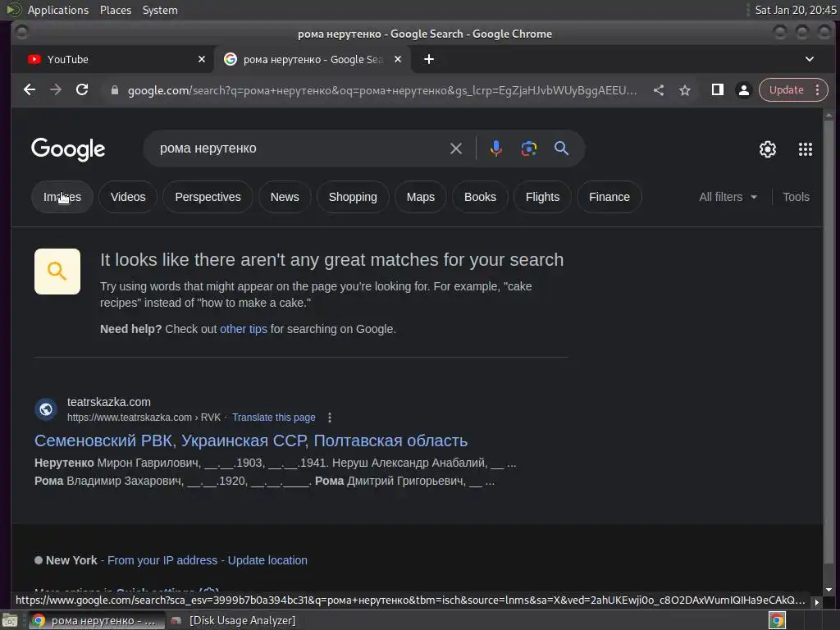
Task: Filter results by Finance
Action: point(609,197)
